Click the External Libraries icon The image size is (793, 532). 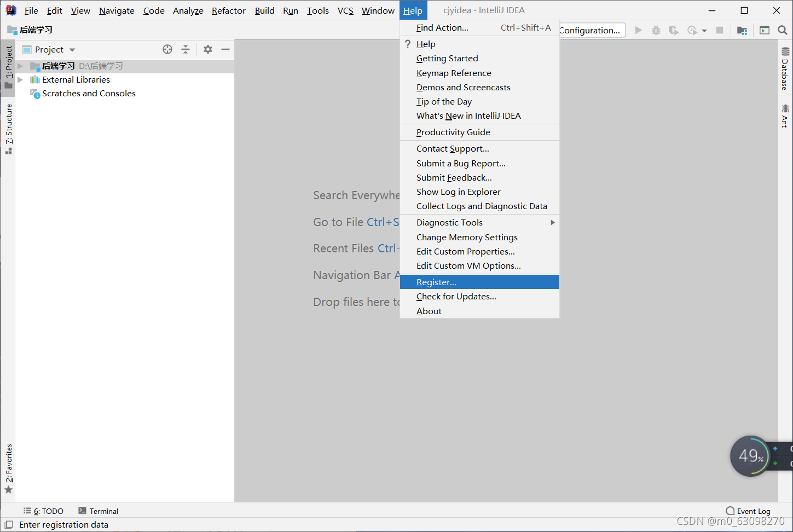tap(35, 79)
